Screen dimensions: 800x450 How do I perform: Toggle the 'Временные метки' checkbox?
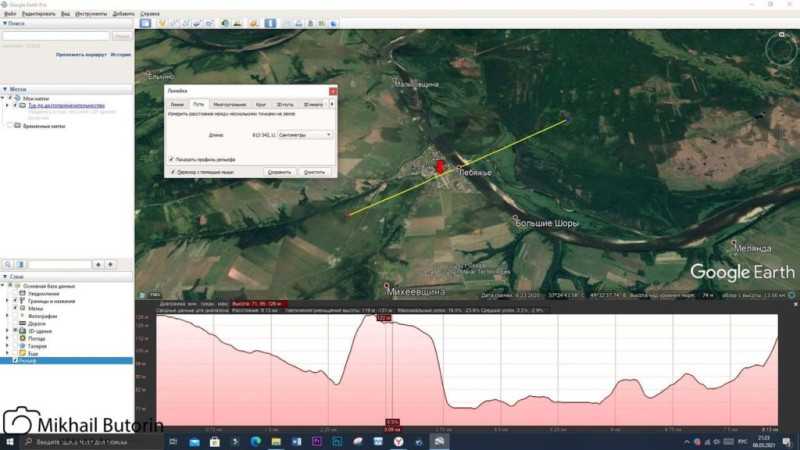point(10,126)
